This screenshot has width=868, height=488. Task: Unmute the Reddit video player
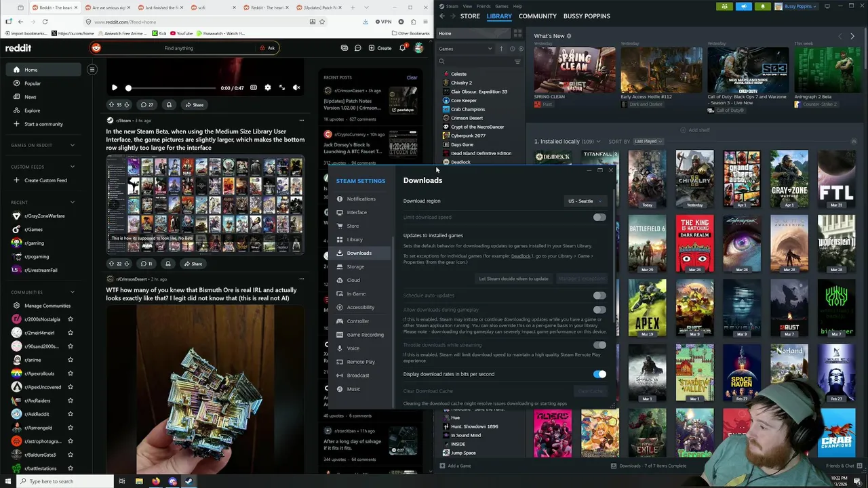[296, 87]
